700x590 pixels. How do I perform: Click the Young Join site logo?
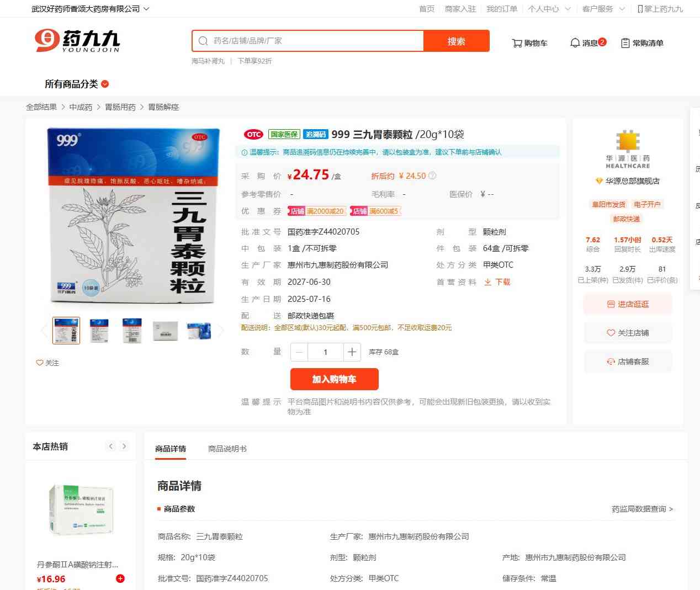click(77, 41)
